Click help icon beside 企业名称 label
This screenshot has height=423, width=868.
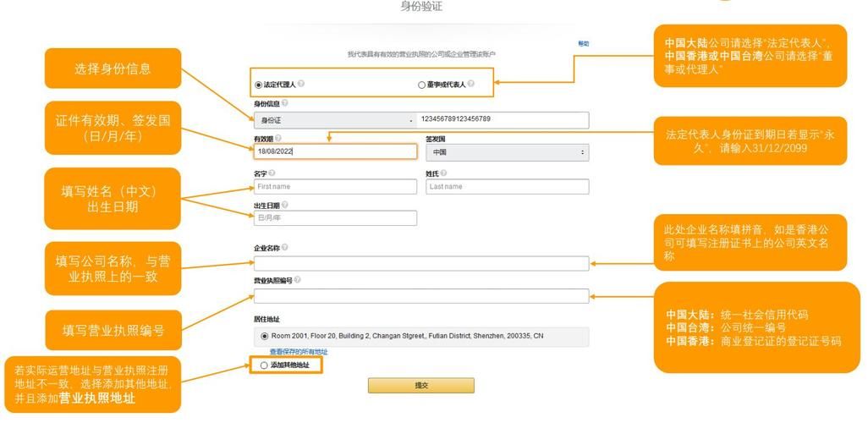coord(284,248)
